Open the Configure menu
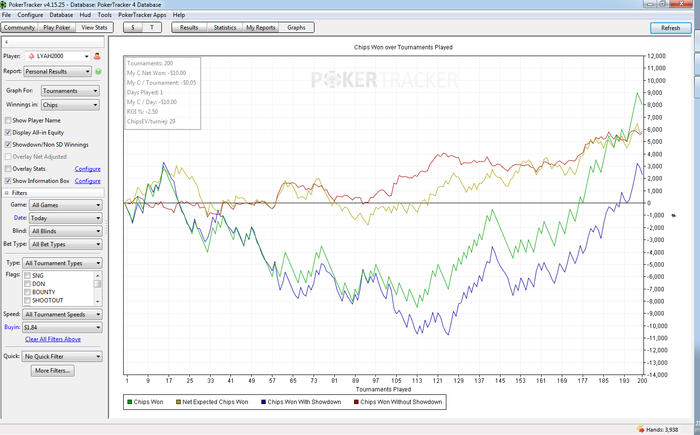The height and width of the screenshot is (435, 700). point(30,15)
